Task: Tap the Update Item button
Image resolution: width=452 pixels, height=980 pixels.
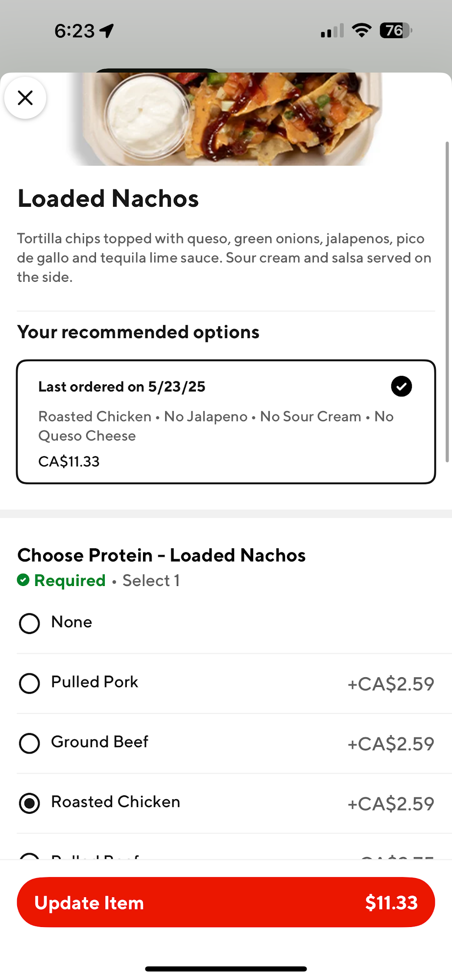Action: point(226,902)
